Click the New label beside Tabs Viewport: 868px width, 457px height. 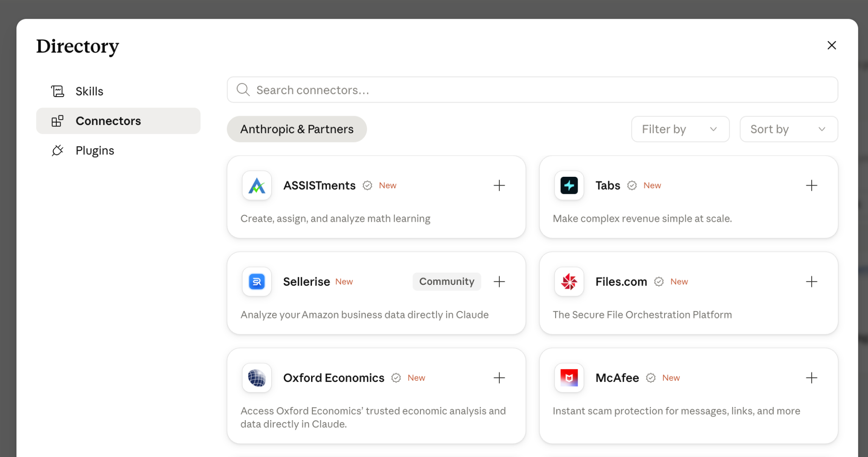(652, 185)
